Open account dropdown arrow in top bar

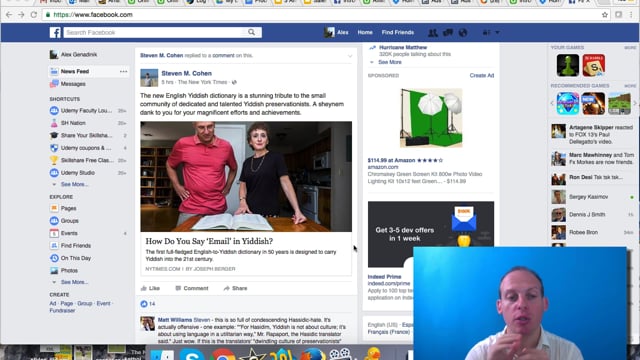click(497, 32)
